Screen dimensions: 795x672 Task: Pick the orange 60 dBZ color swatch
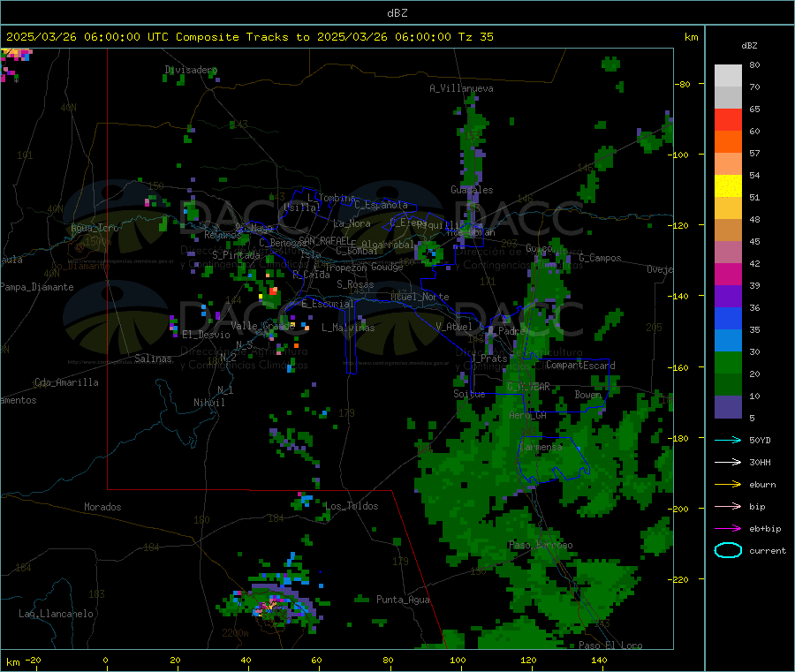[x=728, y=142]
